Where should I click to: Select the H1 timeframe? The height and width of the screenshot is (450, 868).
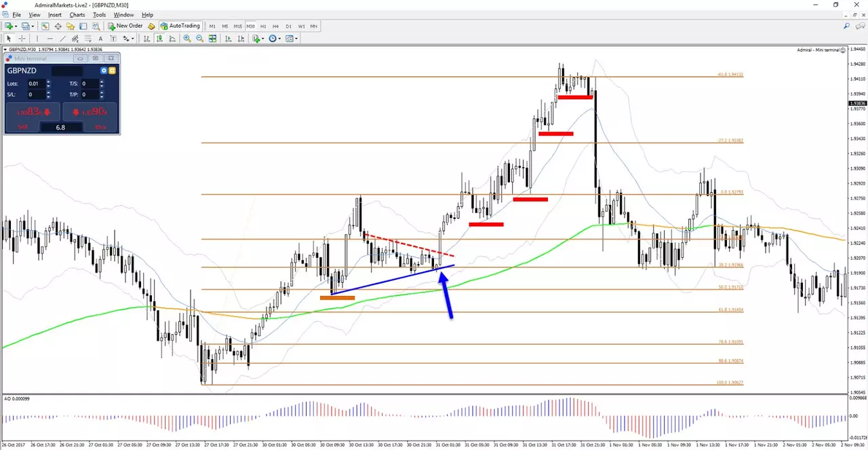263,26
